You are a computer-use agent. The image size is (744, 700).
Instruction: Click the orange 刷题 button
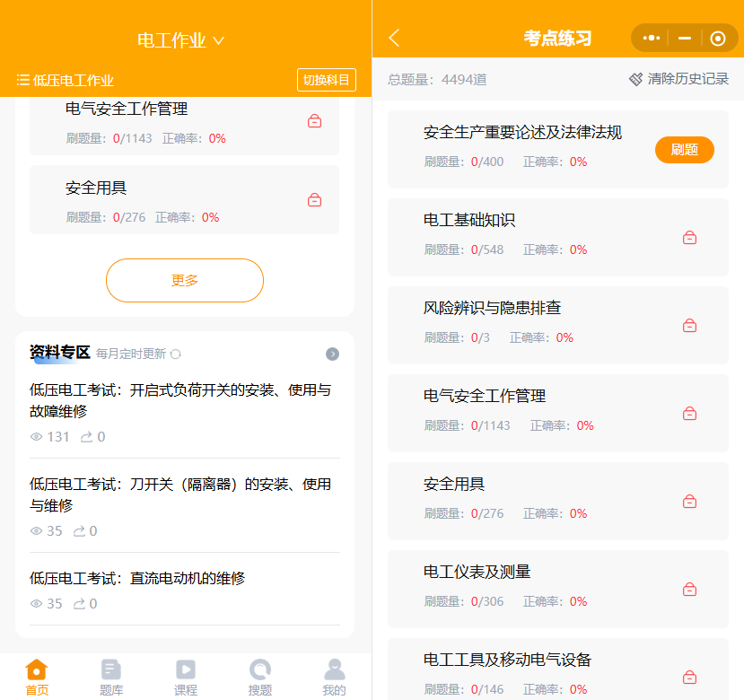click(x=684, y=150)
